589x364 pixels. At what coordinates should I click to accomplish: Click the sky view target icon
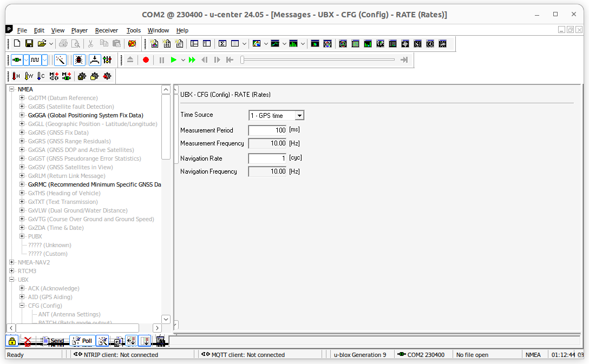328,43
